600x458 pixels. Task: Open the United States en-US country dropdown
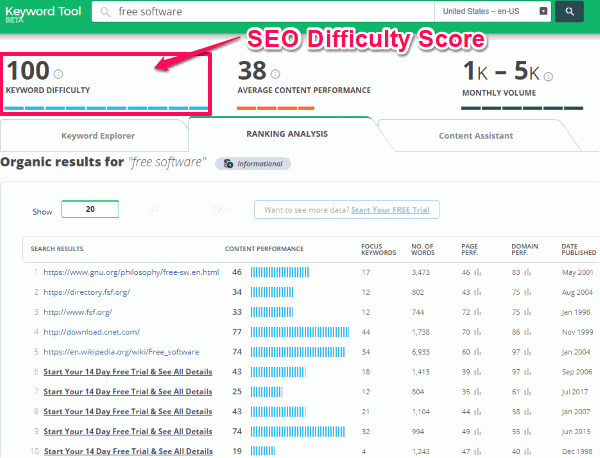point(492,11)
